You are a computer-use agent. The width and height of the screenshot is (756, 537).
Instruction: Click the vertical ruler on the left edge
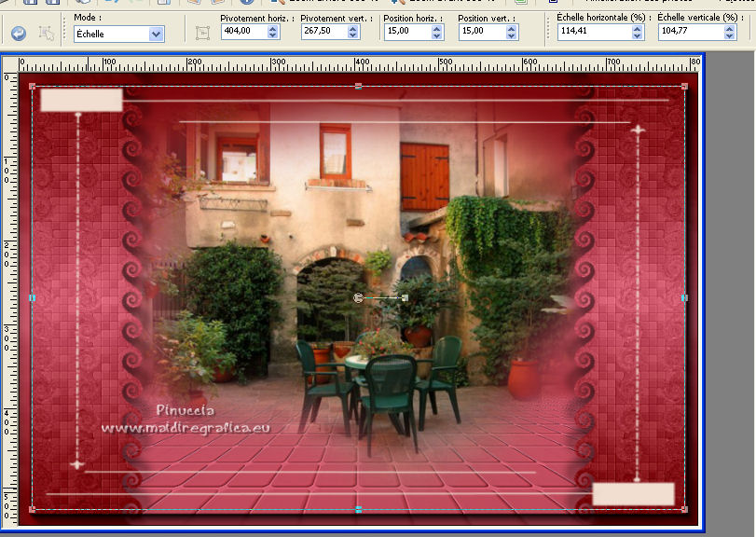pos(9,299)
